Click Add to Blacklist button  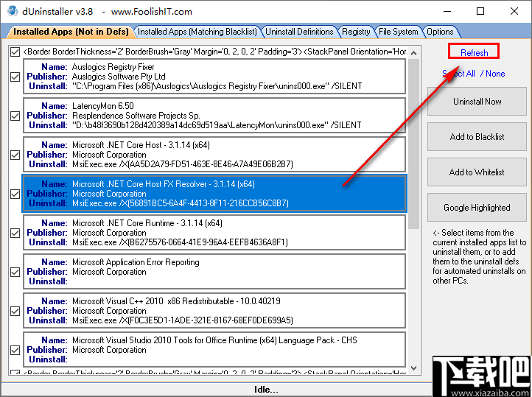pos(477,136)
